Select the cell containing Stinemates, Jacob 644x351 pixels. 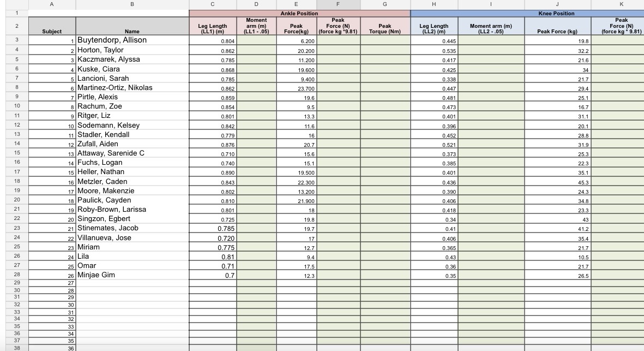point(133,228)
